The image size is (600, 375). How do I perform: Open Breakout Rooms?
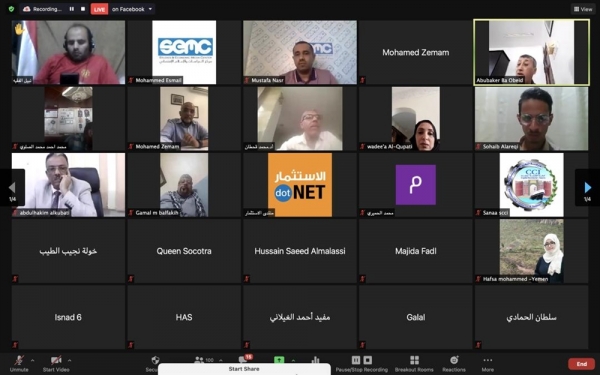point(414,364)
